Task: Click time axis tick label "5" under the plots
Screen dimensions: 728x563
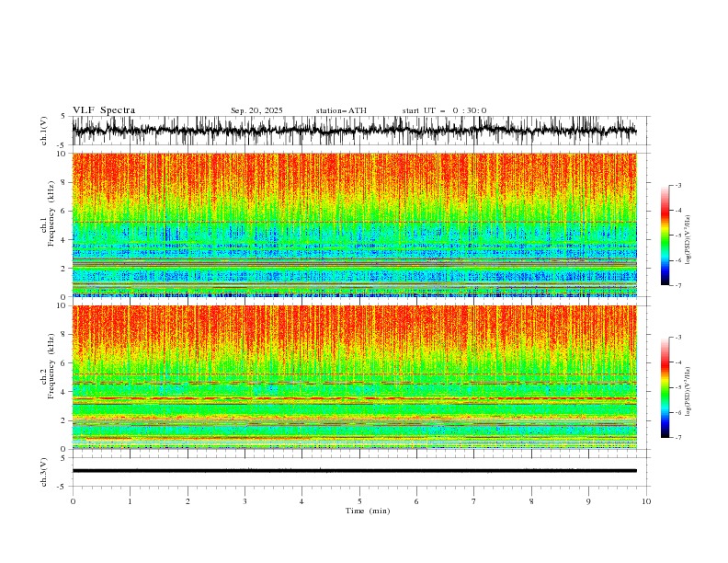Action: (x=359, y=501)
